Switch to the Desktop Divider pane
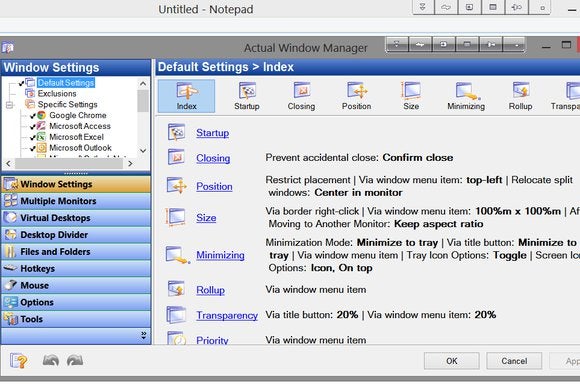Image resolution: width=580 pixels, height=388 pixels. [76, 235]
